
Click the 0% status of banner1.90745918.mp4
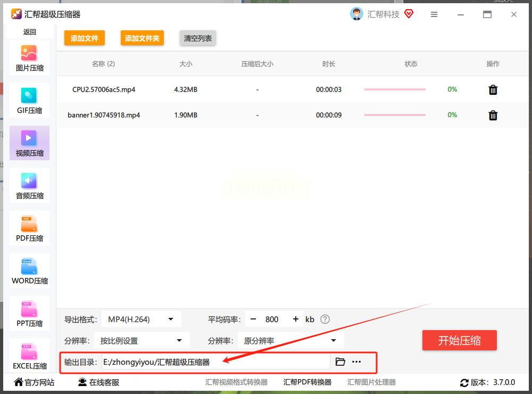coord(452,115)
